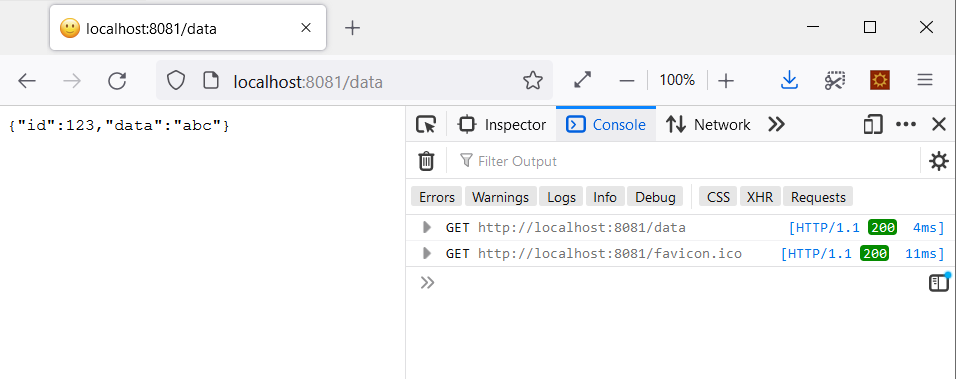Open devtools options three-dot menu
This screenshot has width=956, height=379.
[x=905, y=125]
